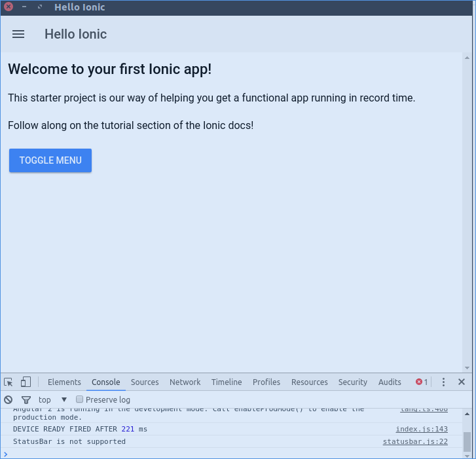Open the Timeline tab
Screen dimensions: 476x459
pos(227,382)
